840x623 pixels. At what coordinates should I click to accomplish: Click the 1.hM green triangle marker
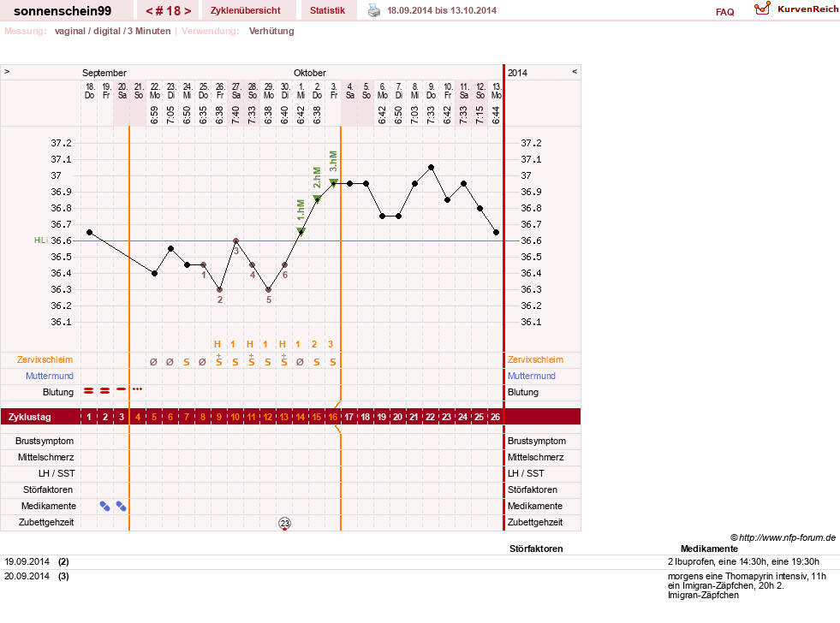pyautogui.click(x=301, y=231)
